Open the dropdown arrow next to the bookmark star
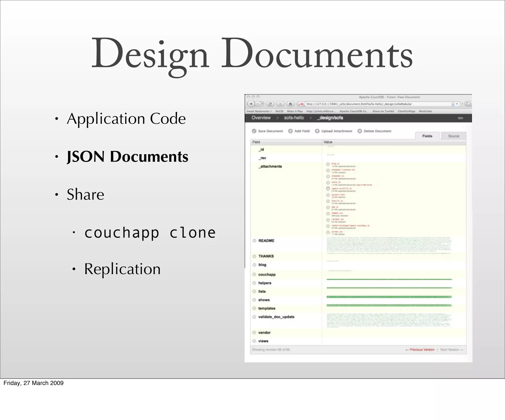This screenshot has height=420, width=505. 457,104
